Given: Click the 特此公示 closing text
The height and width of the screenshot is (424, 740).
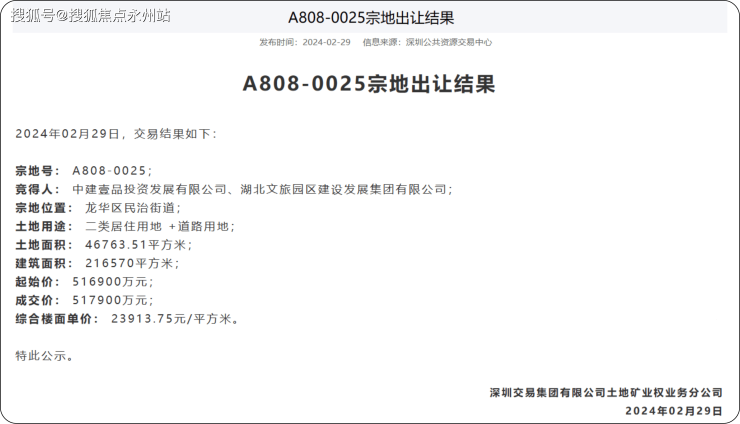Looking at the screenshot, I should (x=45, y=355).
